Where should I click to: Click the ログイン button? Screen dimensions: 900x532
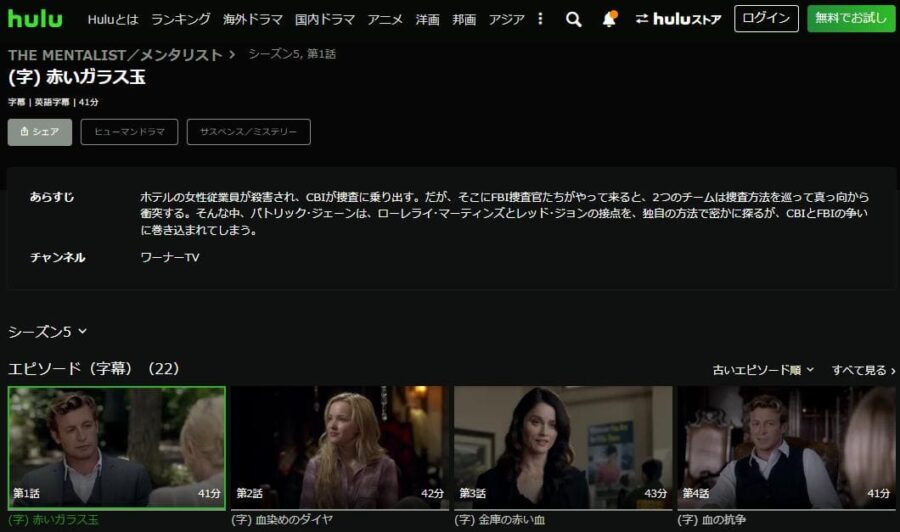(766, 19)
